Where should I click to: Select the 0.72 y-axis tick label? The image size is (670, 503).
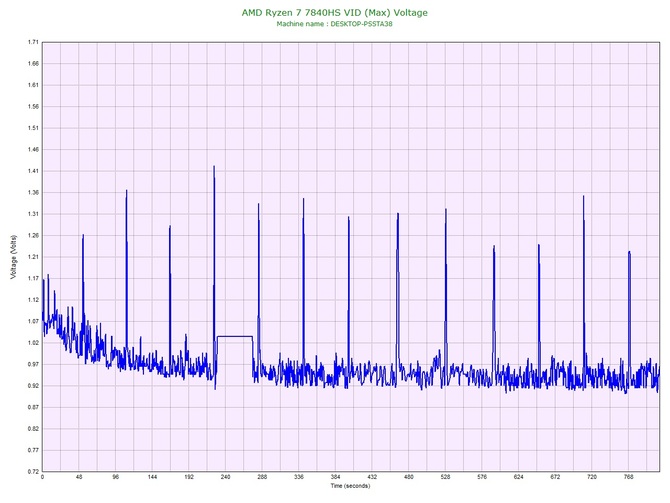click(33, 472)
